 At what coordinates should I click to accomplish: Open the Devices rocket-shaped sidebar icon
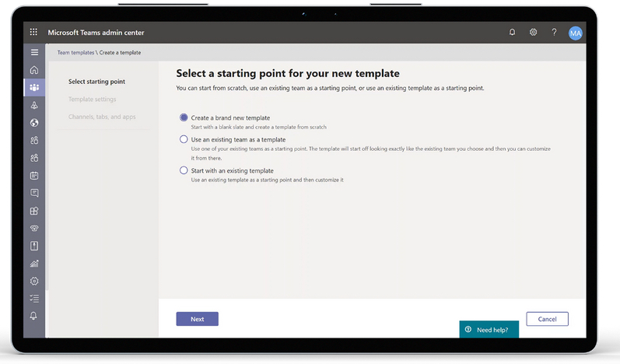[34, 105]
